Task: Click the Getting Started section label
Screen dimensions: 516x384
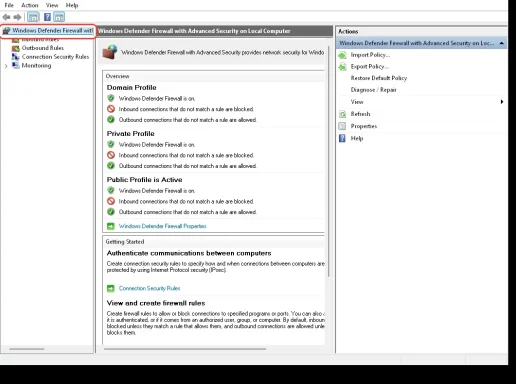Action: point(125,242)
